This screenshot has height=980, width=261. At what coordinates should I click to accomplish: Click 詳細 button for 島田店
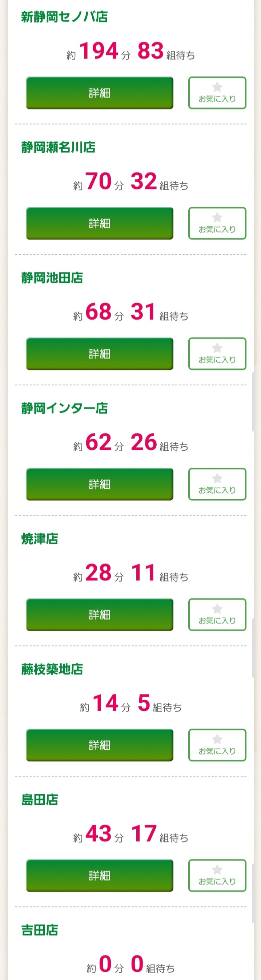[x=100, y=876]
